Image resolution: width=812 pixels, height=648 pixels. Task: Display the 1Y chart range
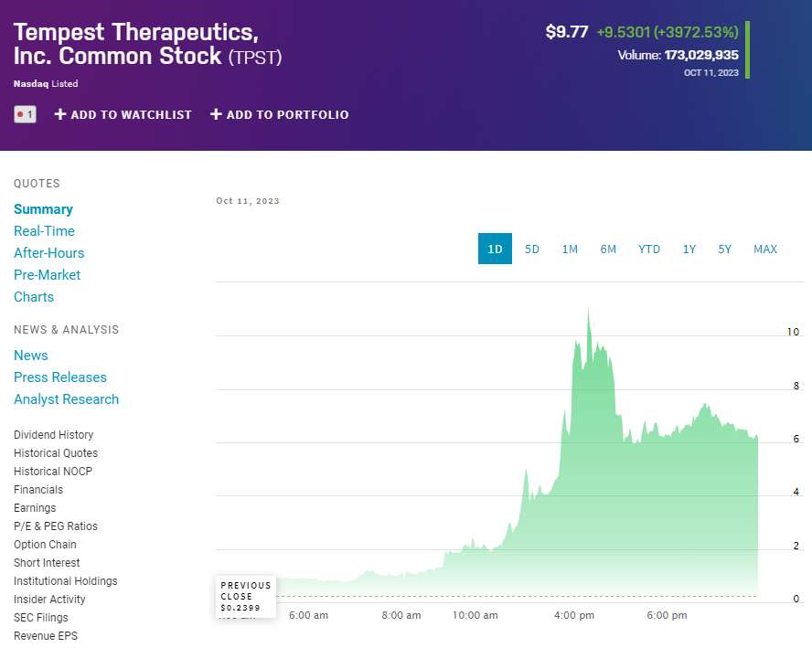pyautogui.click(x=689, y=249)
